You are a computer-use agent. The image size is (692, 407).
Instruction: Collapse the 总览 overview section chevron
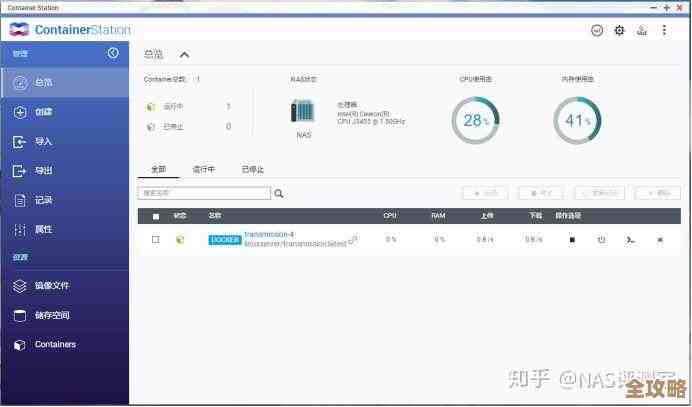pos(184,55)
